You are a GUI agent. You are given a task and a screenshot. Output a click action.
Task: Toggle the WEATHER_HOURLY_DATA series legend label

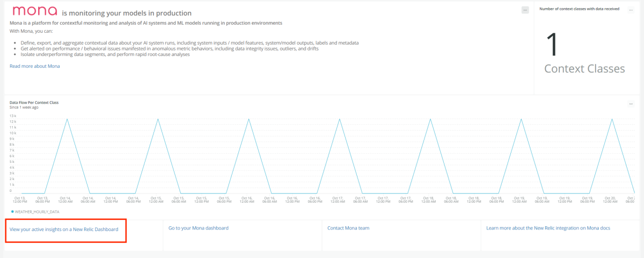click(x=36, y=212)
